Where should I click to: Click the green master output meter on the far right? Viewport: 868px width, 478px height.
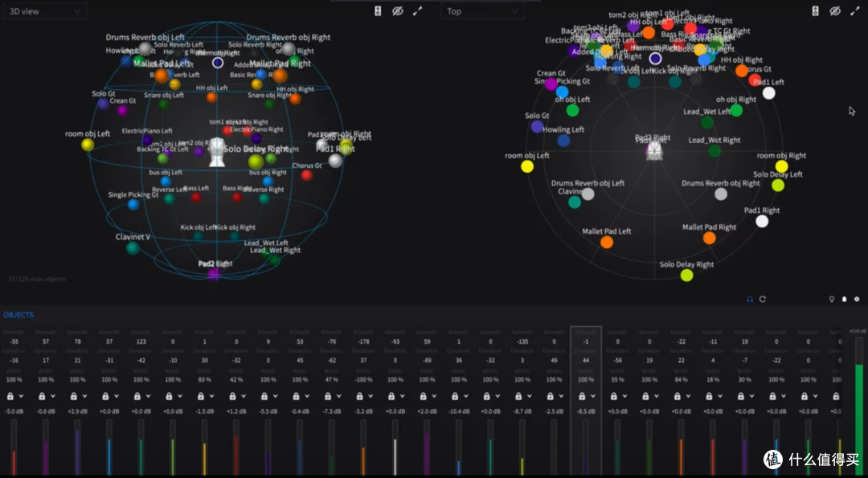tap(858, 405)
